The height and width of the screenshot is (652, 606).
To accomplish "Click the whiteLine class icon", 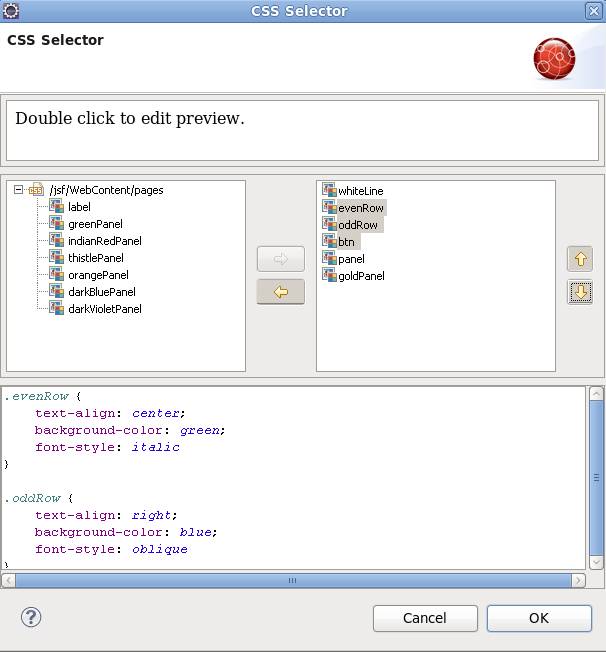I will point(329,190).
